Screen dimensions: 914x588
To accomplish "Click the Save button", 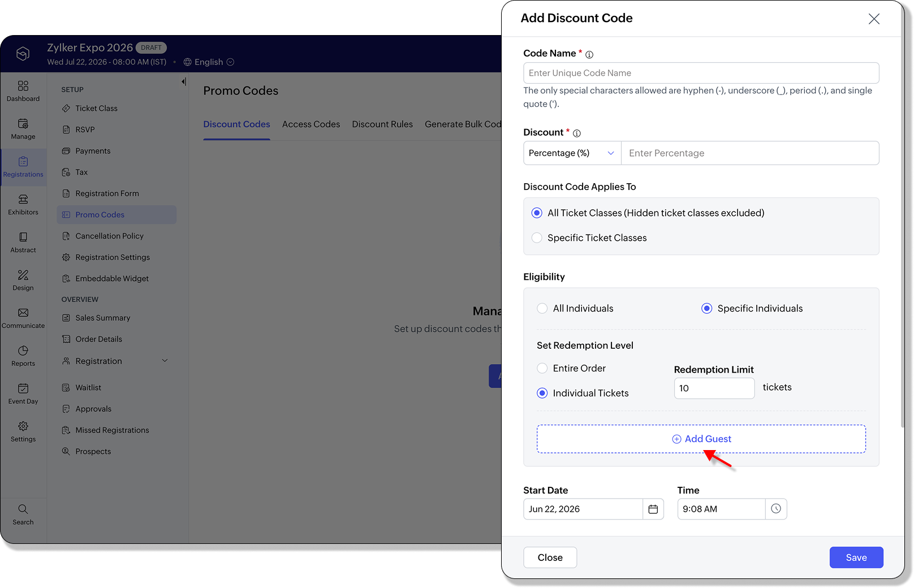I will (x=856, y=558).
